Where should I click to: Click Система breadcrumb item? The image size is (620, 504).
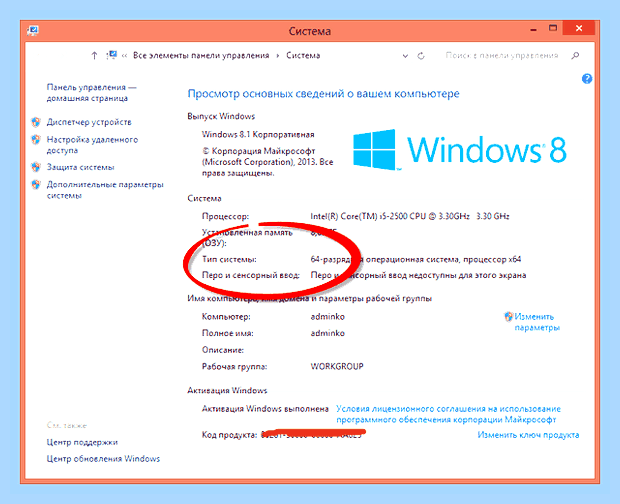(x=303, y=56)
